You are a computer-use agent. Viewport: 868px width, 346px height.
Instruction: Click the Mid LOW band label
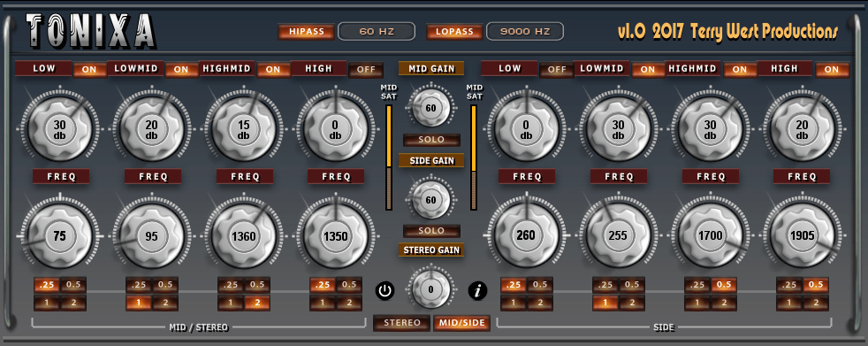[x=43, y=68]
